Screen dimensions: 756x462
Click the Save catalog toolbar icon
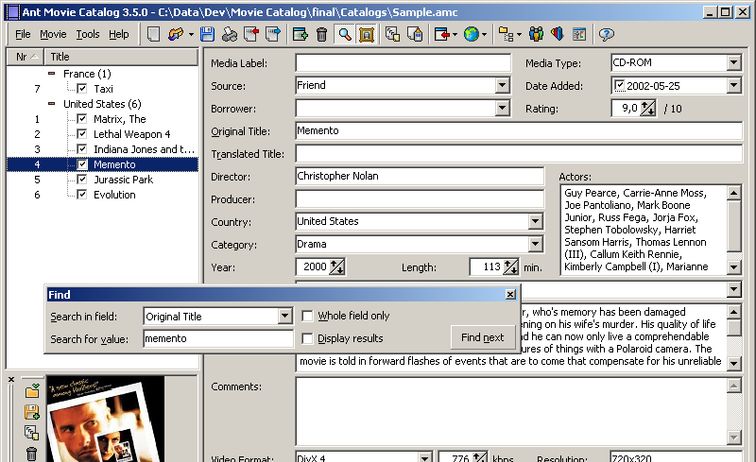[x=207, y=35]
